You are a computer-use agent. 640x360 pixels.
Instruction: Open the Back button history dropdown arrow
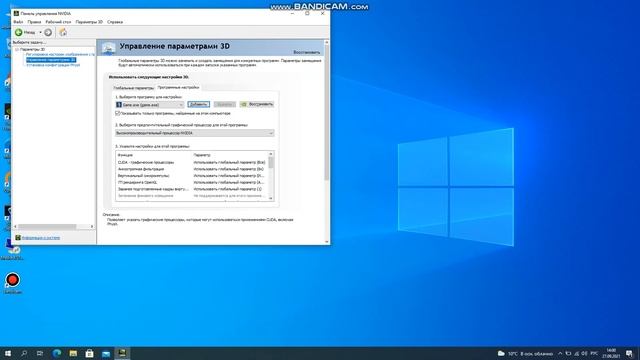point(40,32)
